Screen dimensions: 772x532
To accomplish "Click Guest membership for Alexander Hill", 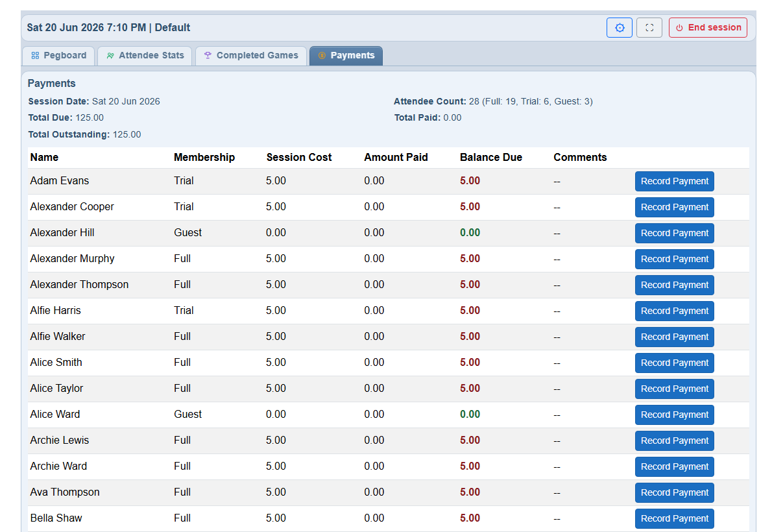I will (x=187, y=232).
